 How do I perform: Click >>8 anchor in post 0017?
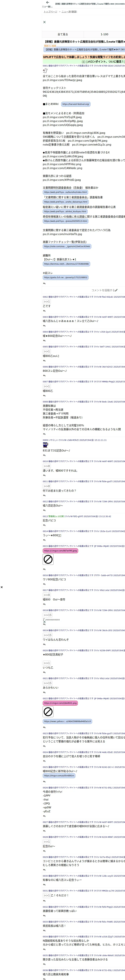pos(47,595)
